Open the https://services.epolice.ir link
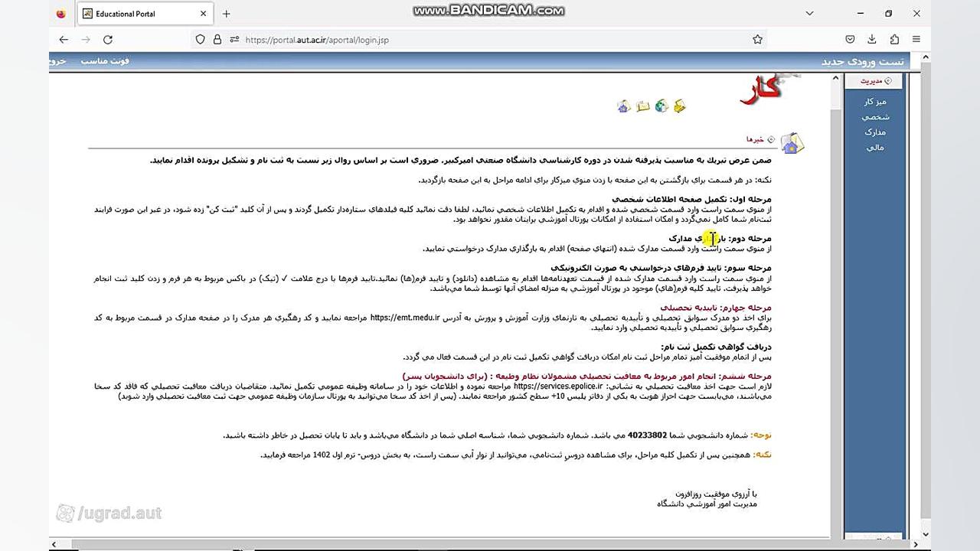The image size is (980, 551). point(557,386)
